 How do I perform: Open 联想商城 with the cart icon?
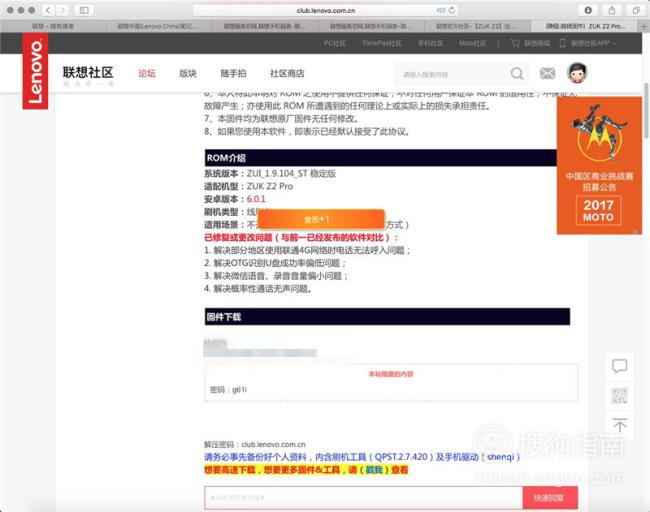(x=530, y=43)
